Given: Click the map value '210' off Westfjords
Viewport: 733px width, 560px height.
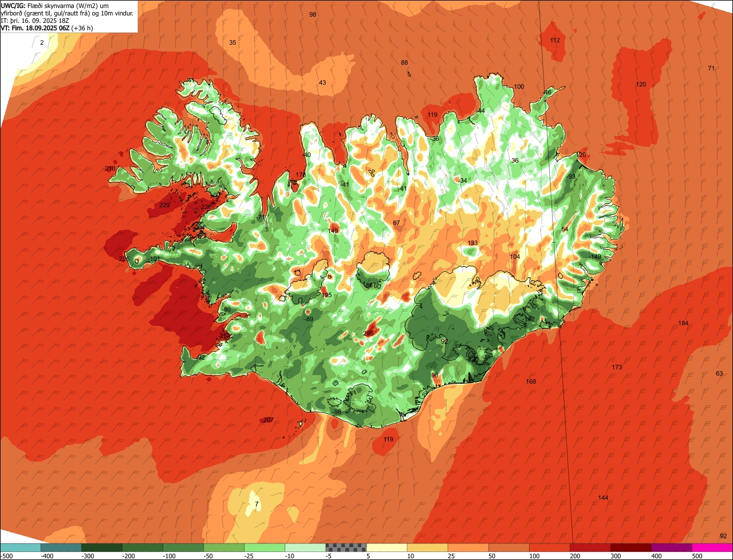Looking at the screenshot, I should coord(110,168).
